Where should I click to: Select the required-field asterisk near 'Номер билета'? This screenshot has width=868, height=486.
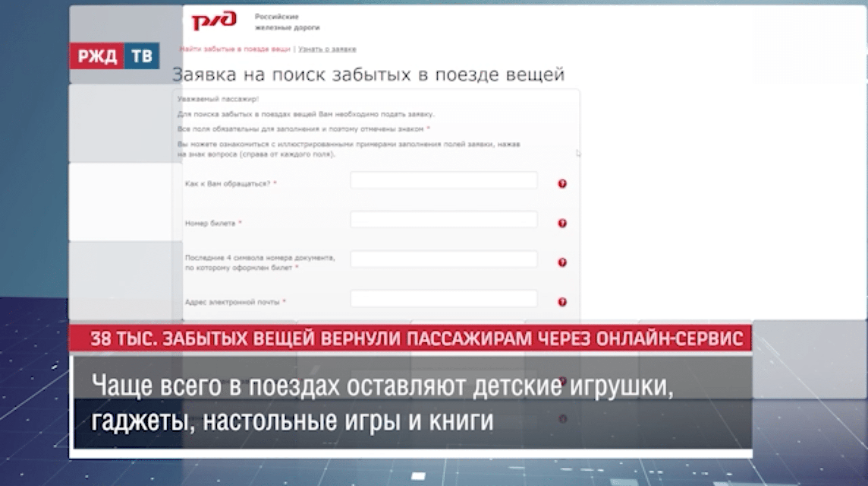click(x=240, y=223)
